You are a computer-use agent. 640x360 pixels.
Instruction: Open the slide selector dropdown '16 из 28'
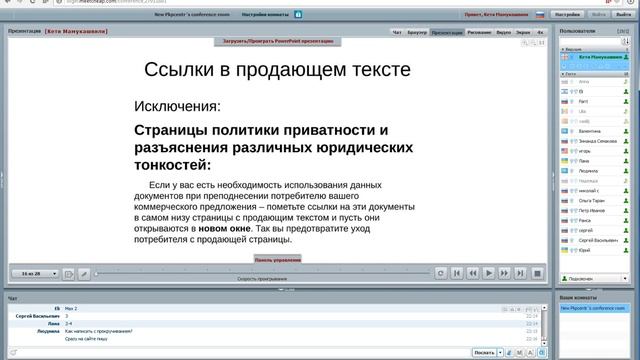[x=35, y=274]
